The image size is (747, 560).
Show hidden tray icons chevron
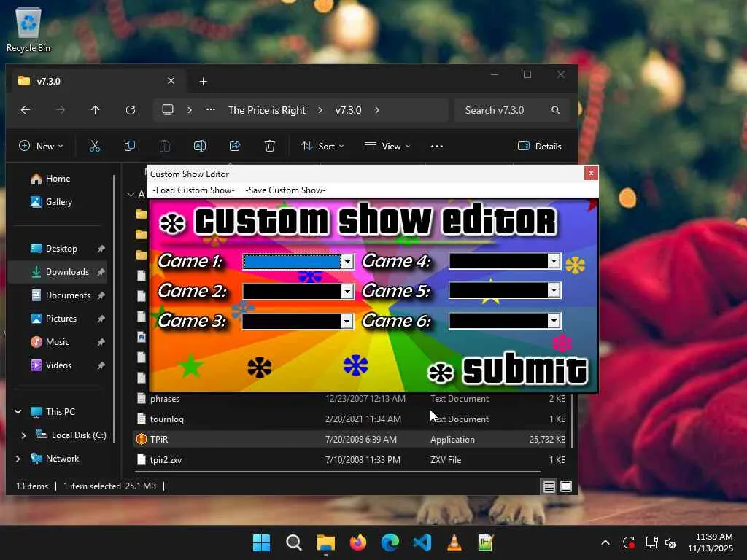(605, 542)
